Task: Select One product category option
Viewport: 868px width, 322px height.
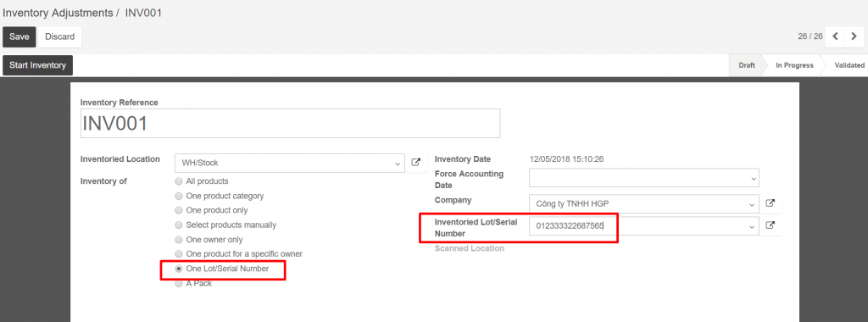Action: (x=178, y=196)
